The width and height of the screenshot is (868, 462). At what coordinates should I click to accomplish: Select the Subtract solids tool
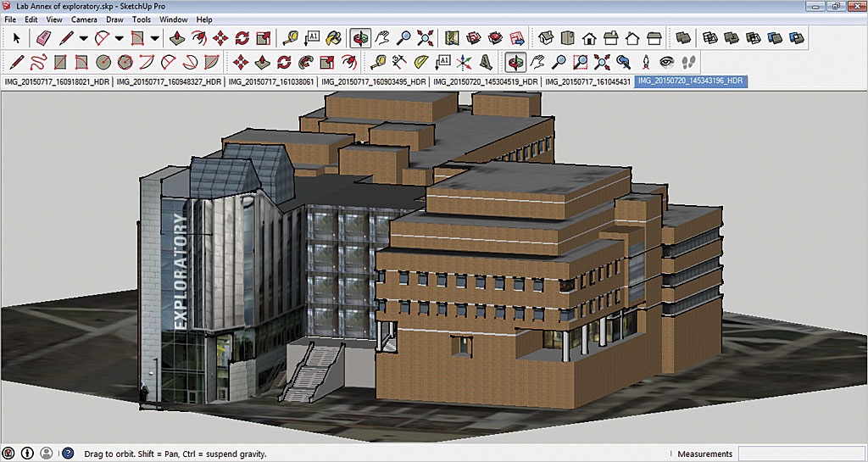754,38
